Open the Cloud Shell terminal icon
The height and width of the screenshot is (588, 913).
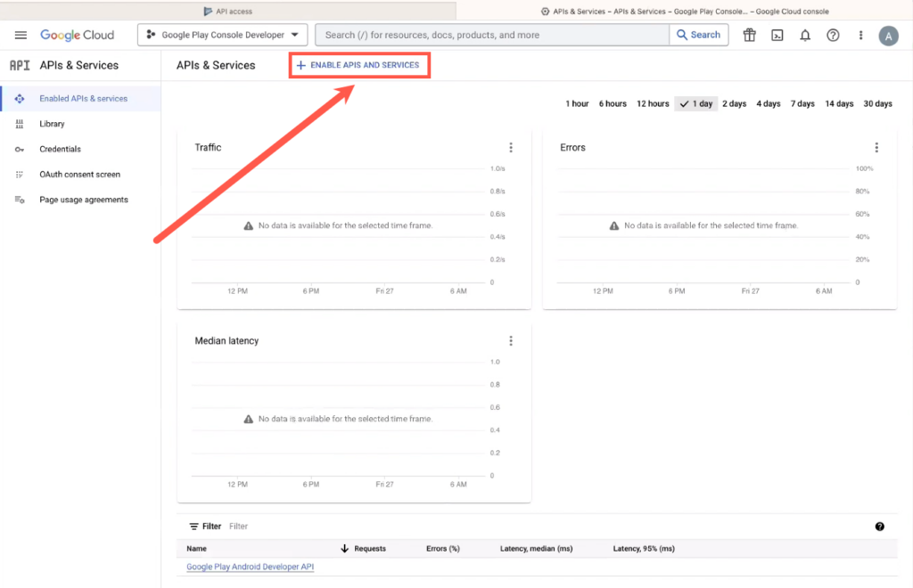tap(777, 35)
